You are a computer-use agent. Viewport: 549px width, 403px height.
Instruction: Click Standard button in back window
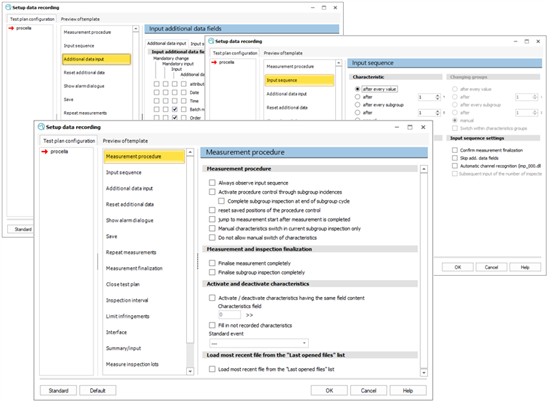(x=21, y=229)
